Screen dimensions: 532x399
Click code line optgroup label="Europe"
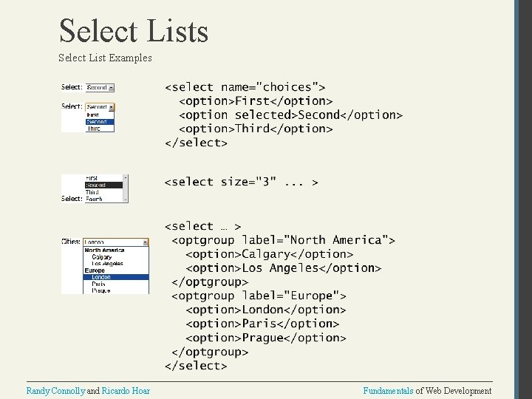point(259,296)
